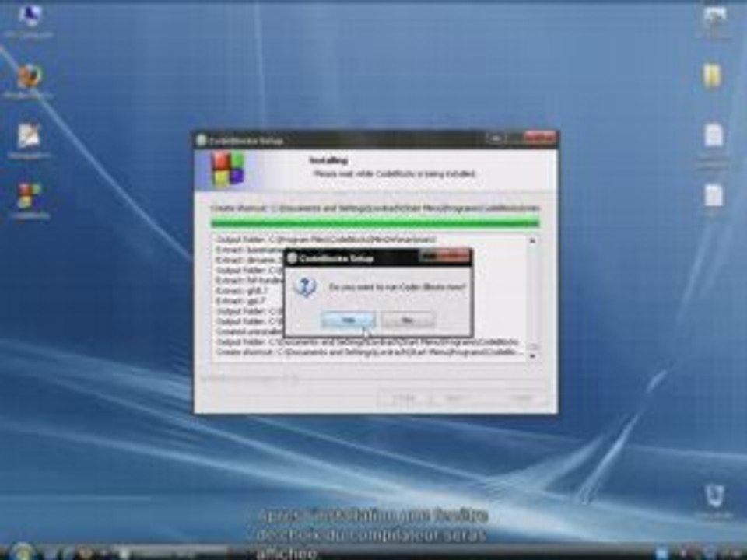
Task: Select the notepad-with-pencil desktop icon
Action: [29, 142]
